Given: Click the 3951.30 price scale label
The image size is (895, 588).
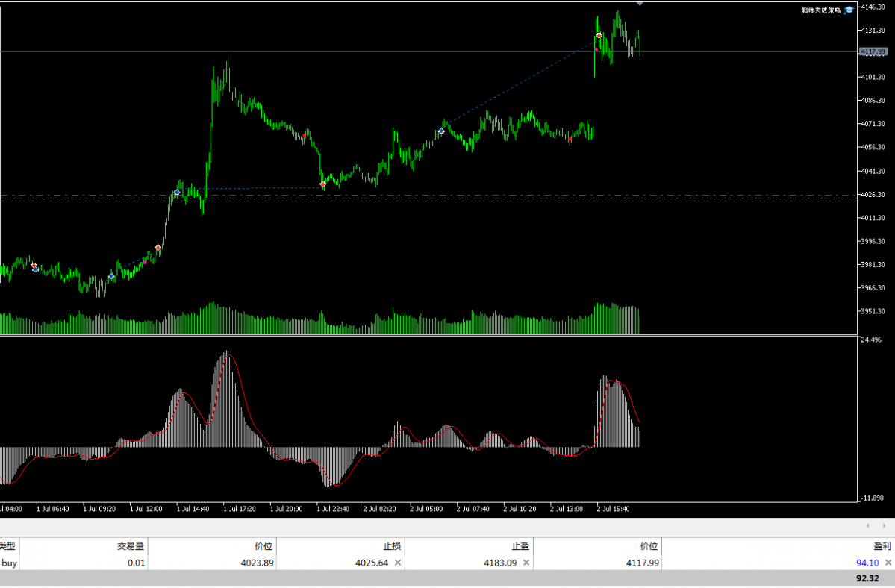Looking at the screenshot, I should tap(873, 311).
